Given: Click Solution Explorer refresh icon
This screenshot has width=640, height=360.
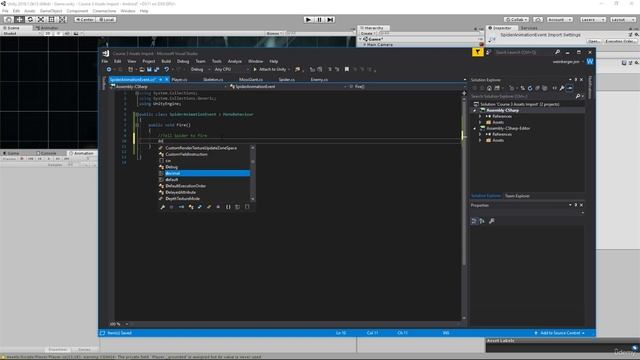Looking at the screenshot, I should tap(530, 88).
